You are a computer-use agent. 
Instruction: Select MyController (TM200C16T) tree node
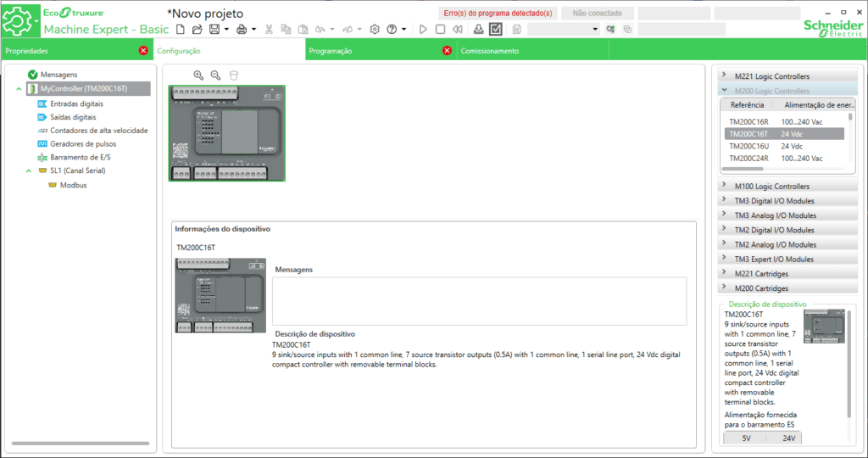(88, 88)
